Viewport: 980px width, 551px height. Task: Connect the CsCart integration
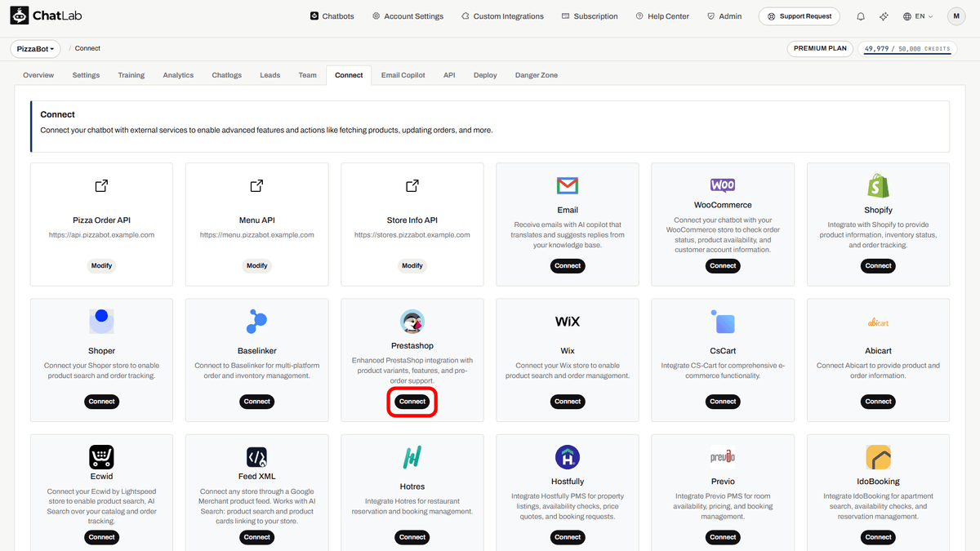tap(723, 402)
